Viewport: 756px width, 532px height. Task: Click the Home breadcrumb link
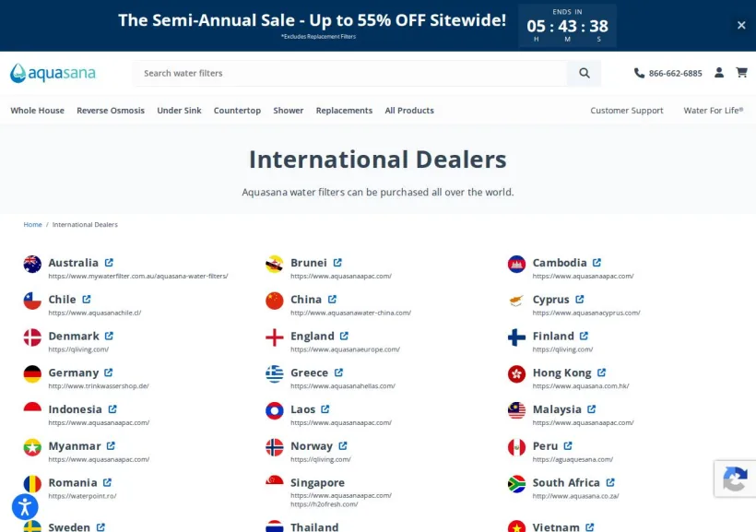point(33,224)
